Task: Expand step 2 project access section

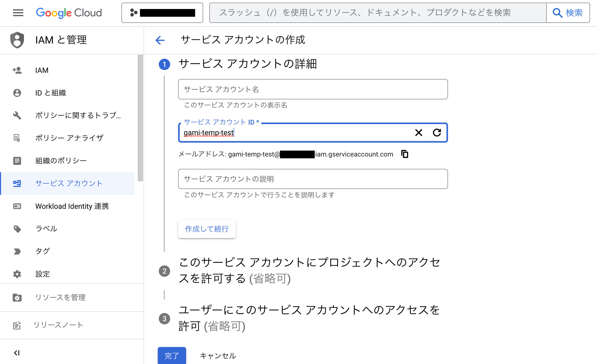Action: pos(309,271)
